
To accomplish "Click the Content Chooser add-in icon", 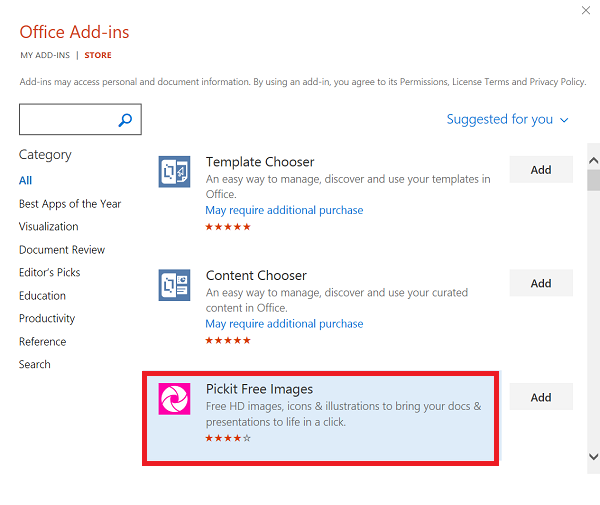I will coord(175,286).
